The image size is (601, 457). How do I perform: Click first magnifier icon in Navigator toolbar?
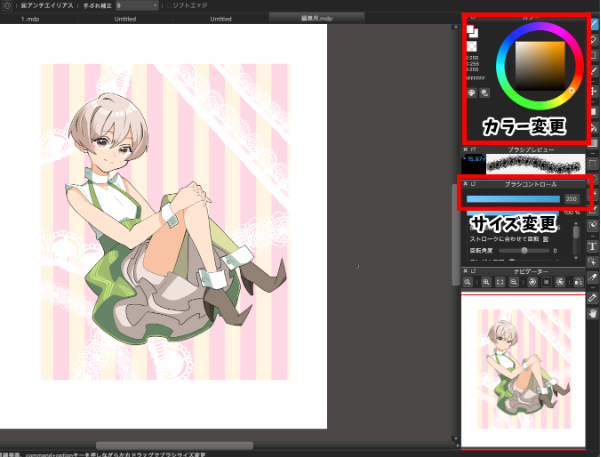click(x=468, y=282)
